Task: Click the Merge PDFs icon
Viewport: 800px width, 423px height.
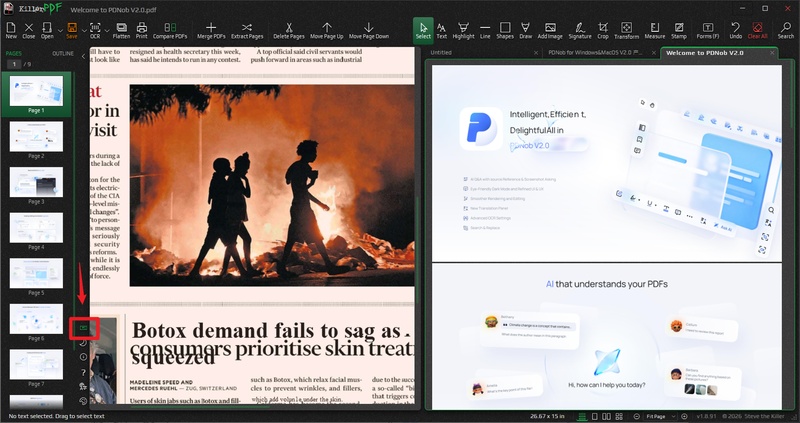Action: 211,30
